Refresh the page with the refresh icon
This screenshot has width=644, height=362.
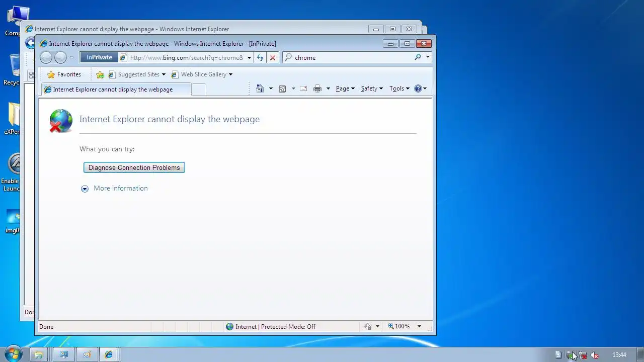[x=260, y=58]
